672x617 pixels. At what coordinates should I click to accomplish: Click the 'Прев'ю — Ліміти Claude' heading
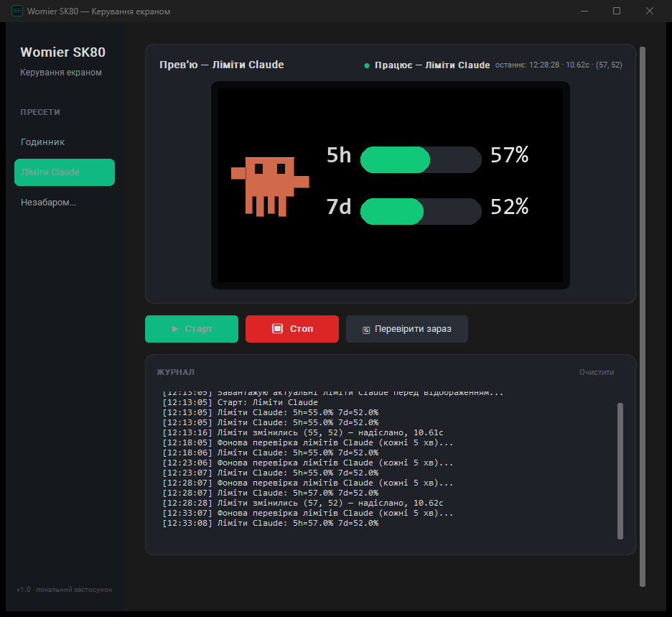pos(222,65)
